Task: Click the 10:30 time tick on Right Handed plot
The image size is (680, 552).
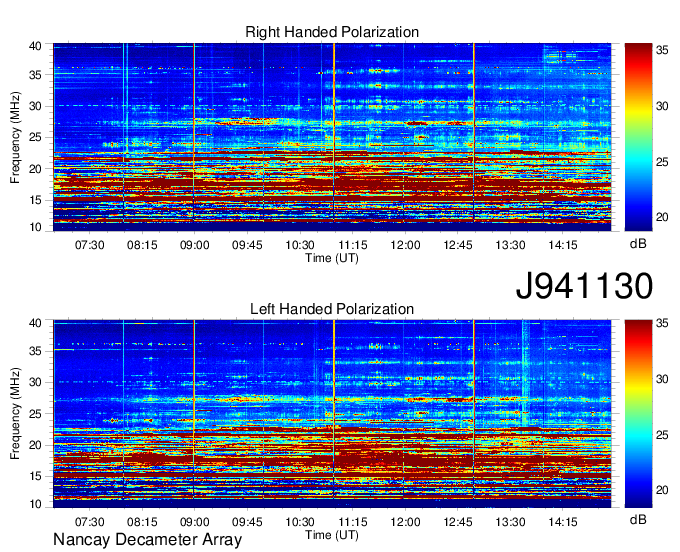Action: click(x=300, y=245)
